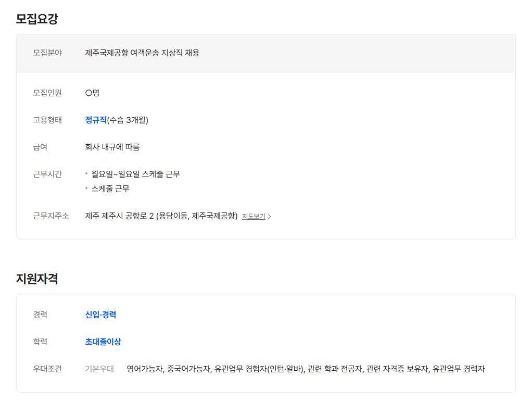Click the 기본우대 sub-label
The image size is (532, 402).
coord(99,369)
